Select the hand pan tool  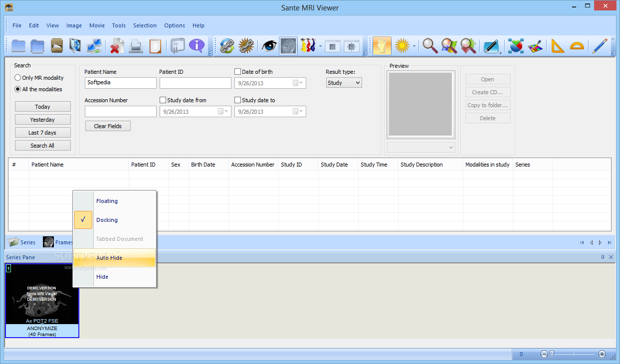pyautogui.click(x=382, y=46)
